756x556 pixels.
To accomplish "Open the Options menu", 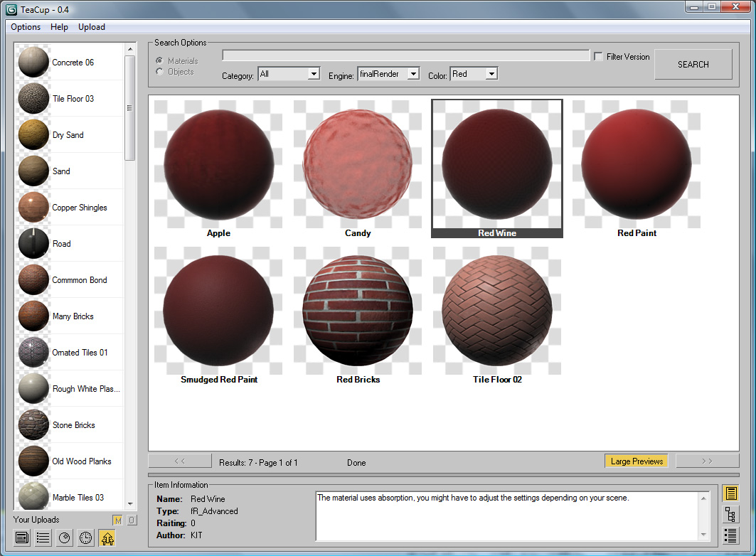I will pyautogui.click(x=26, y=27).
